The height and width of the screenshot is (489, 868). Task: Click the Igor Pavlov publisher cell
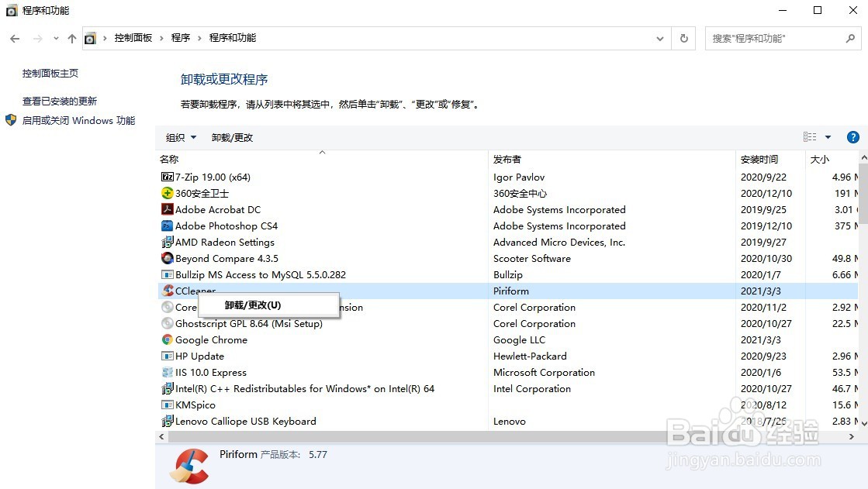pyautogui.click(x=519, y=177)
